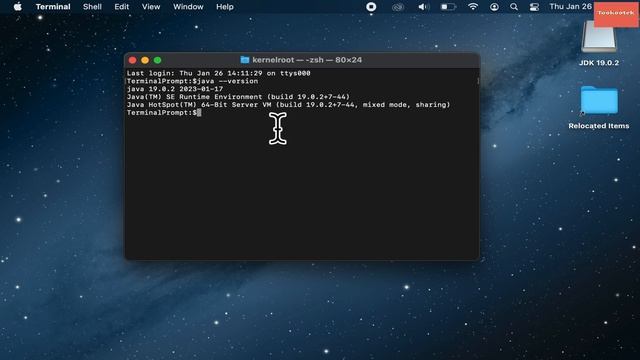Click the folder proxy icon in Terminal title
640x360 pixels.
click(244, 60)
